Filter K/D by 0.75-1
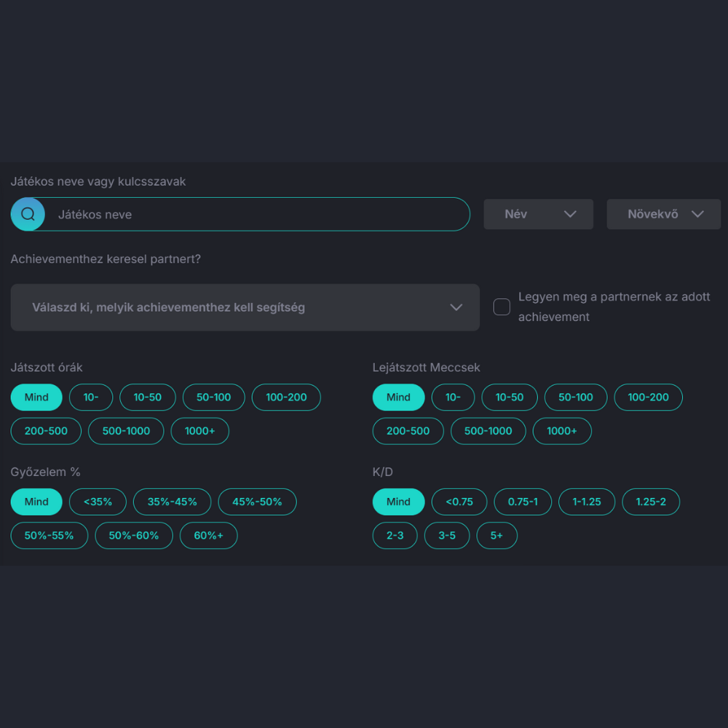 [523, 502]
